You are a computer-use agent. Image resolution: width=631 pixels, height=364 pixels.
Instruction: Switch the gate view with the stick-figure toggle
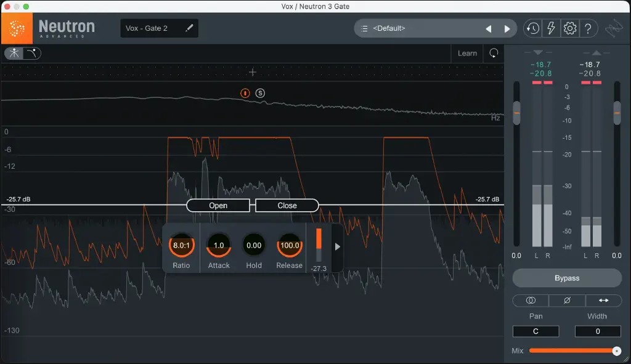tap(14, 53)
